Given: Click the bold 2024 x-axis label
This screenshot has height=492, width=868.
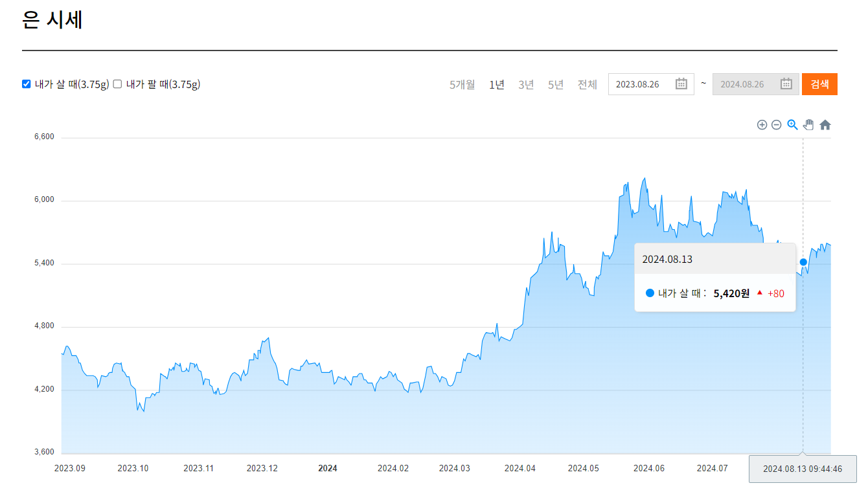Looking at the screenshot, I should coord(328,468).
